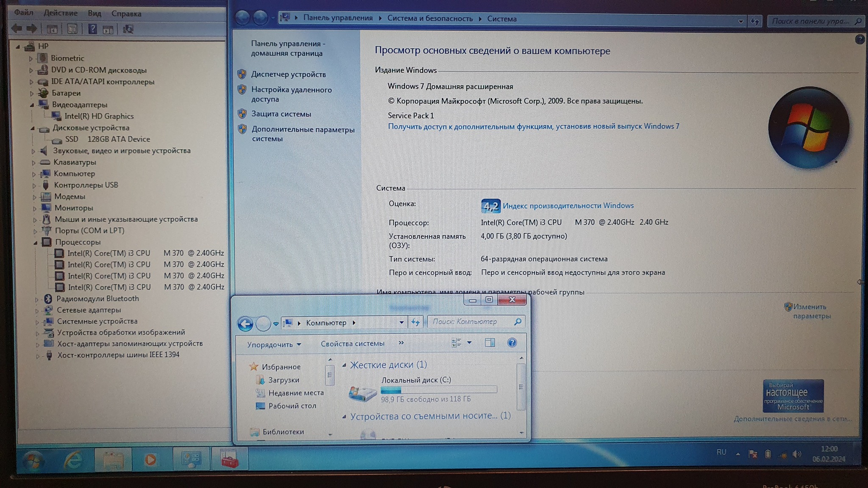This screenshot has height=488, width=868.
Task: Toggle the preview pane icon in Explorer
Action: pos(490,343)
